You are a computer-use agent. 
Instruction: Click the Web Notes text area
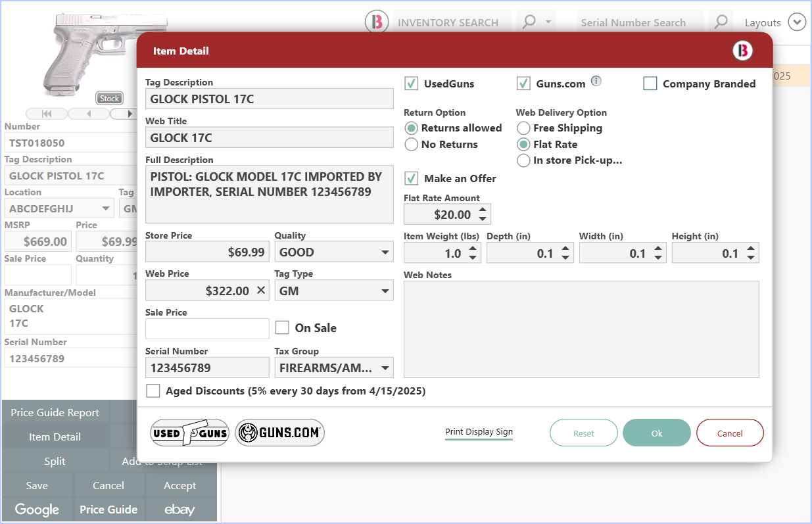pyautogui.click(x=581, y=329)
